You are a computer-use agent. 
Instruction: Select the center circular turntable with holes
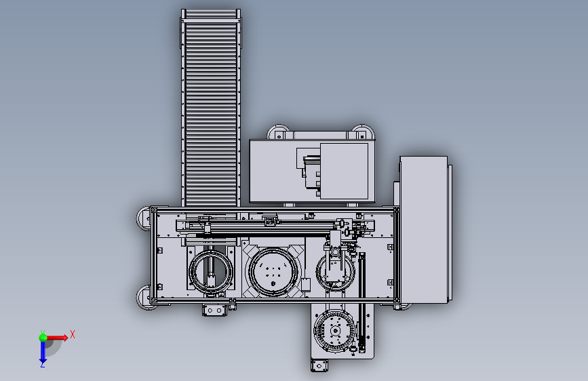coord(273,273)
